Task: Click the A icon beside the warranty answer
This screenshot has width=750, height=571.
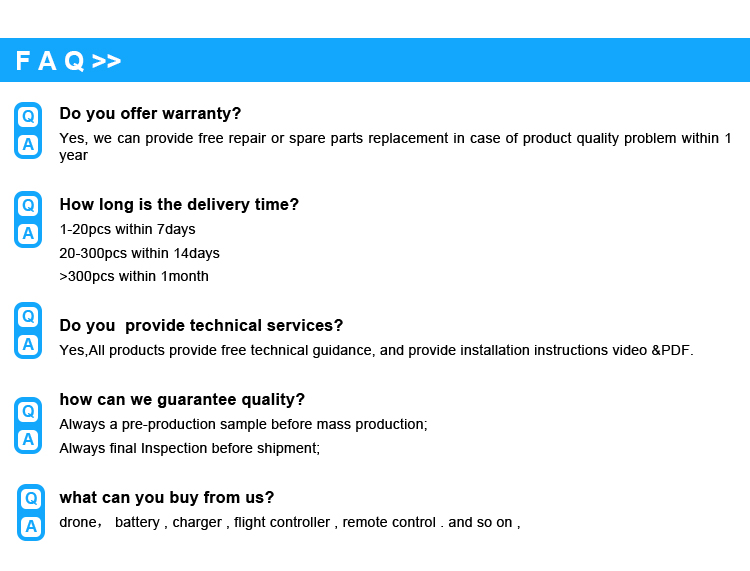Action: (28, 144)
